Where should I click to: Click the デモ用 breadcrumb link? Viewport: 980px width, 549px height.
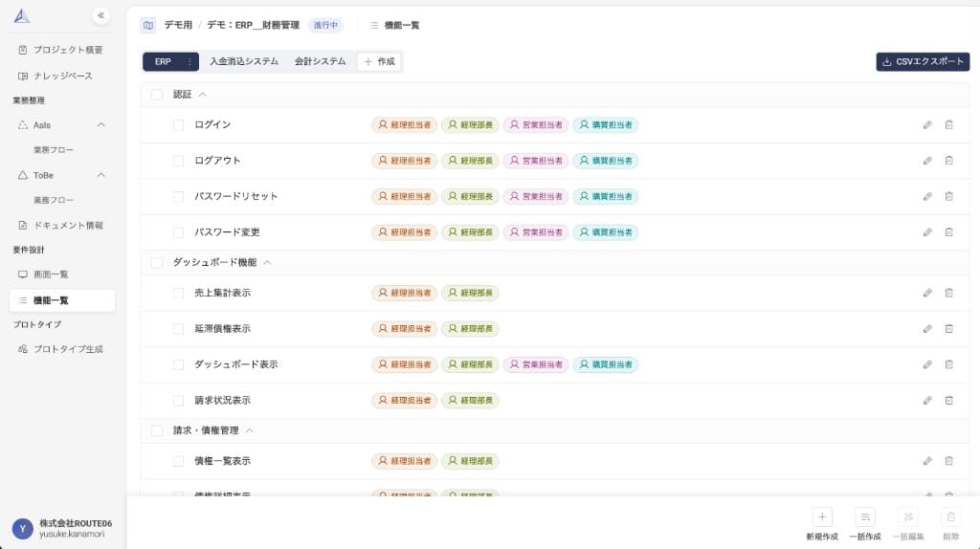click(178, 25)
